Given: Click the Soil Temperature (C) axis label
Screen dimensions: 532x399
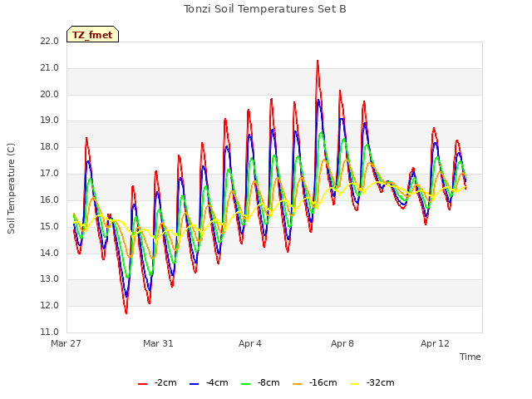Looking at the screenshot, I should pyautogui.click(x=11, y=189).
